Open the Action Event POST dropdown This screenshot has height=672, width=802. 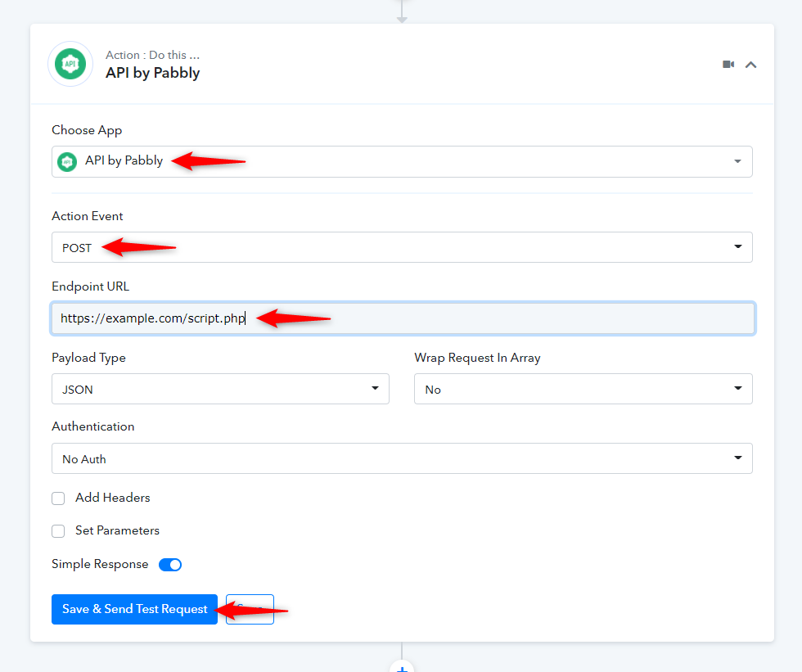402,247
